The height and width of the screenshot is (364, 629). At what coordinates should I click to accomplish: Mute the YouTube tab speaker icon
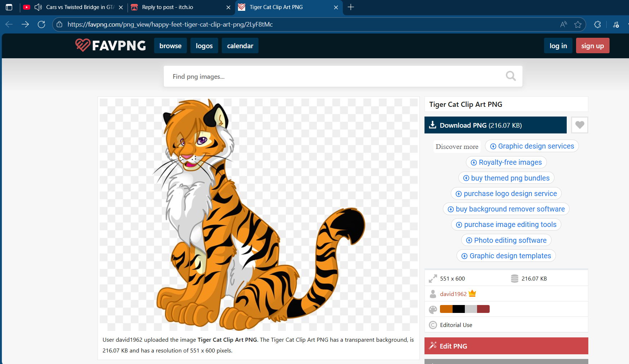coord(38,7)
